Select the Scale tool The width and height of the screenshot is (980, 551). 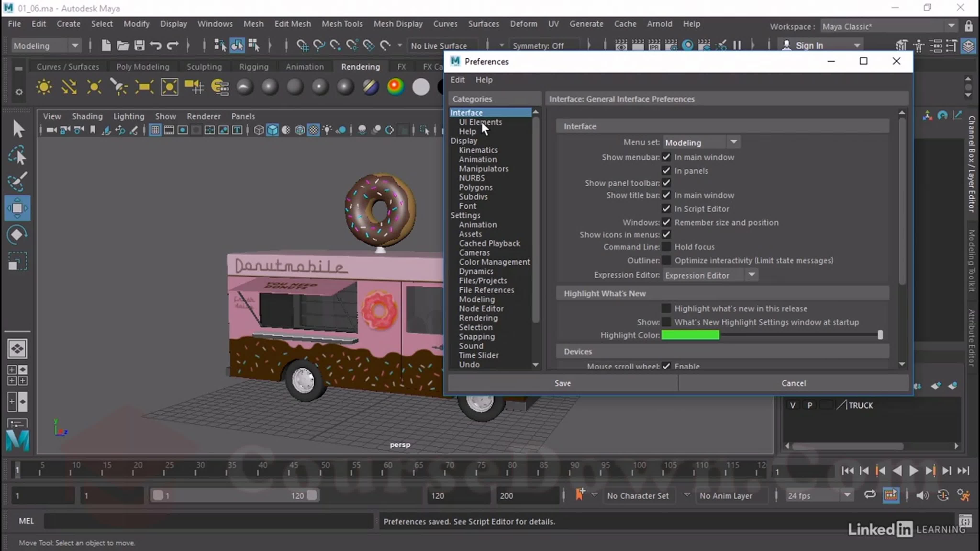tap(17, 261)
